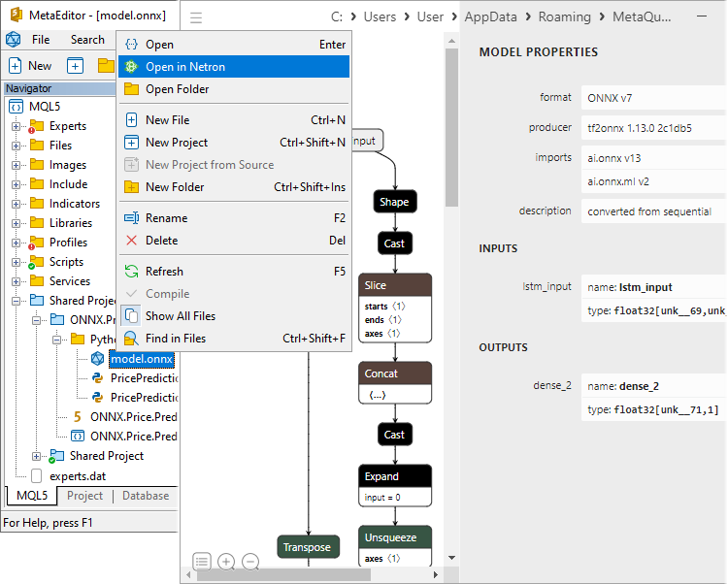This screenshot has height=584, width=728.
Task: Choose New File in context menu
Action: tap(234, 120)
